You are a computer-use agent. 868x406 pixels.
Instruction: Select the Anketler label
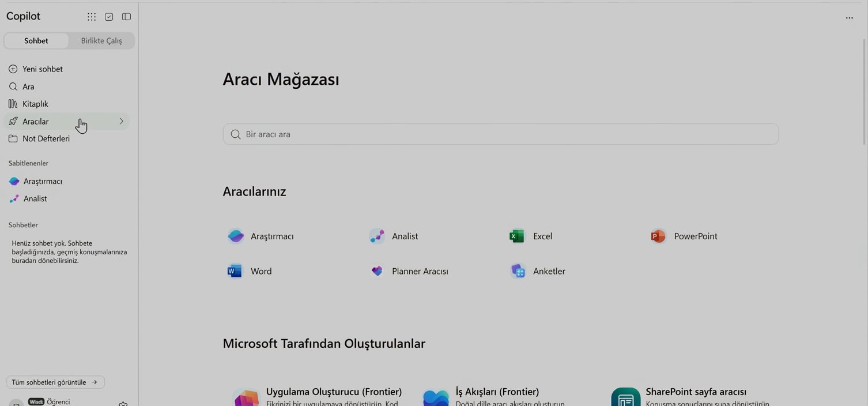pos(549,271)
